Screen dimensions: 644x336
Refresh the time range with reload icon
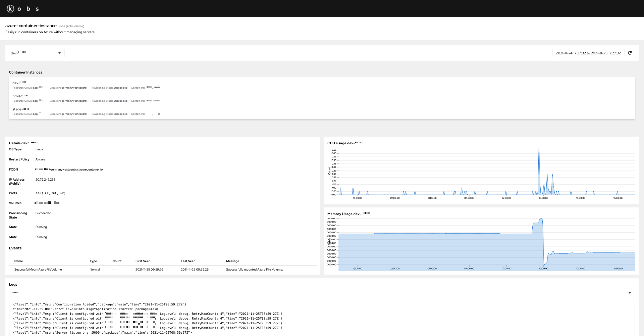tap(630, 53)
